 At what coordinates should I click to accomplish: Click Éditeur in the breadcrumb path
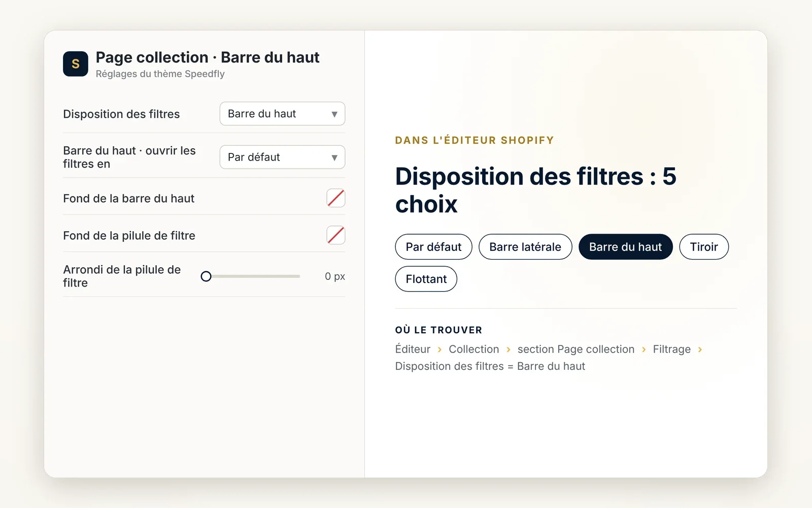tap(413, 349)
